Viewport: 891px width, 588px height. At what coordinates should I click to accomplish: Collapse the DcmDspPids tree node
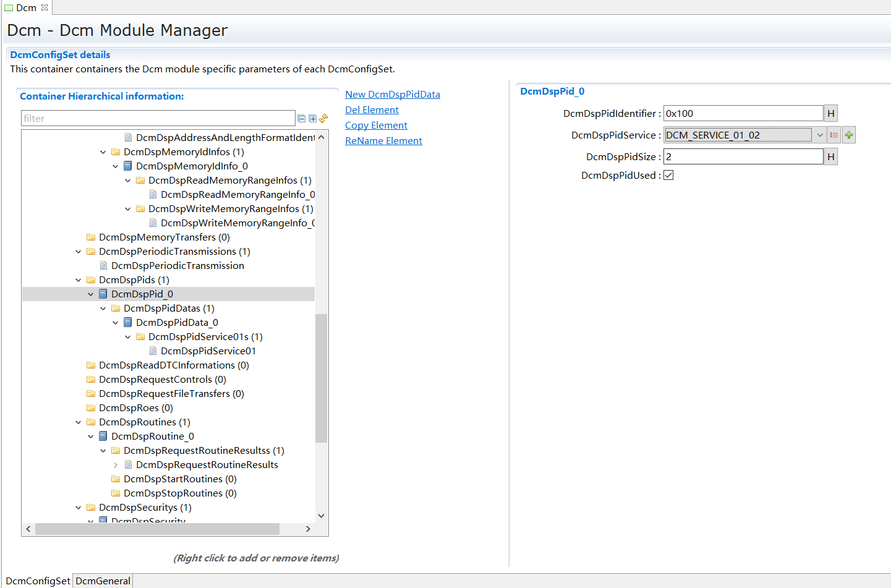[x=79, y=280]
